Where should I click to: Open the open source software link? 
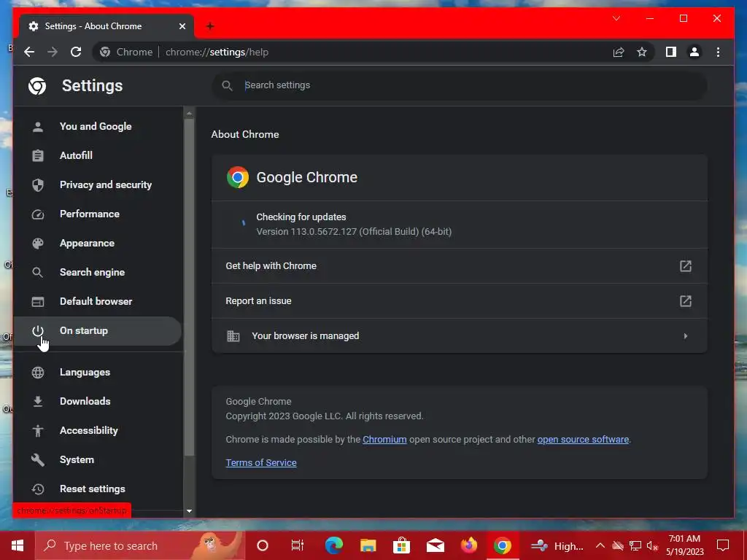[x=583, y=440]
